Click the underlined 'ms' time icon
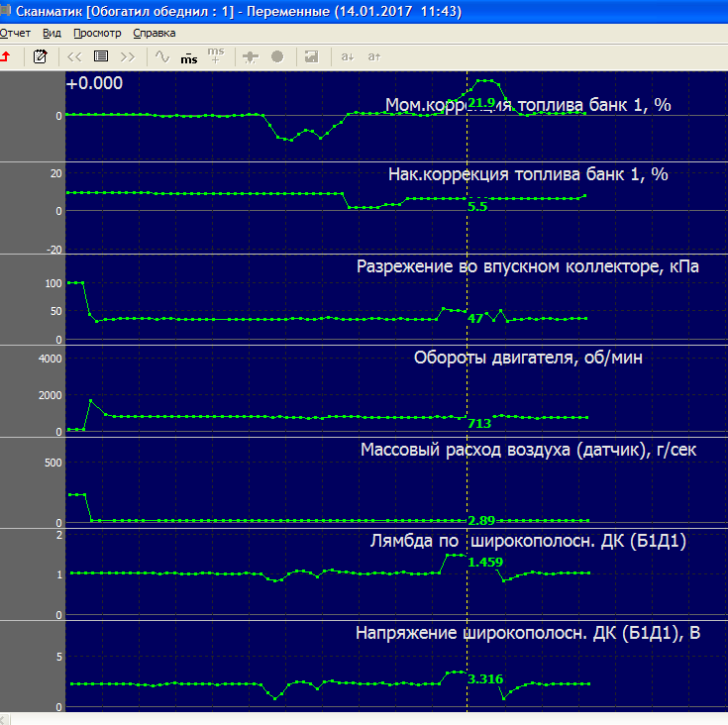 pos(188,57)
